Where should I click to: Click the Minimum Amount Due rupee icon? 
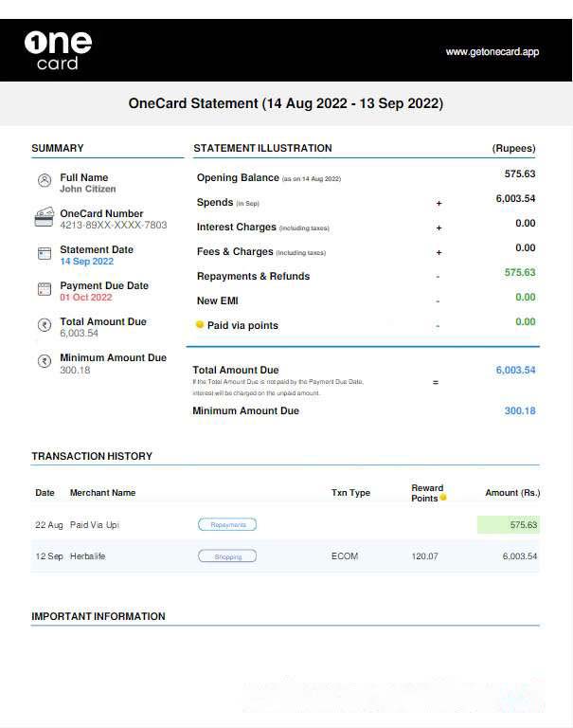point(44,361)
